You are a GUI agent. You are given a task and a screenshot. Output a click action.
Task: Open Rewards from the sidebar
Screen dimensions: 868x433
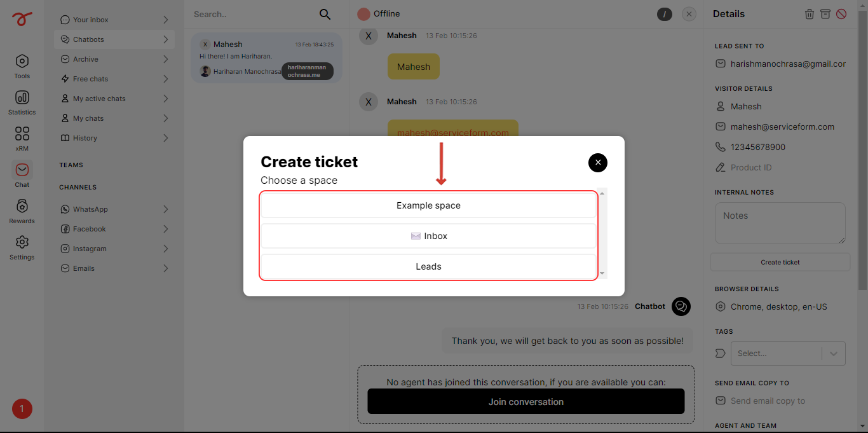coord(22,211)
